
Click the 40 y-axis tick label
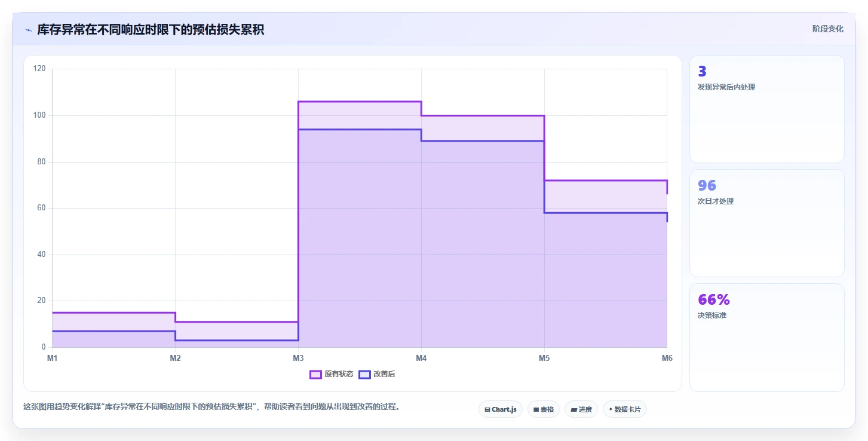[x=41, y=255]
